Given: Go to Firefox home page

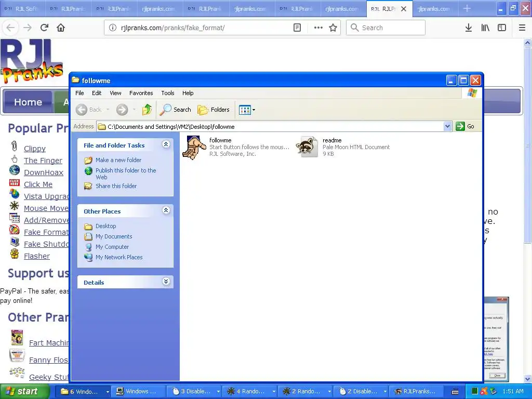Looking at the screenshot, I should [61, 28].
